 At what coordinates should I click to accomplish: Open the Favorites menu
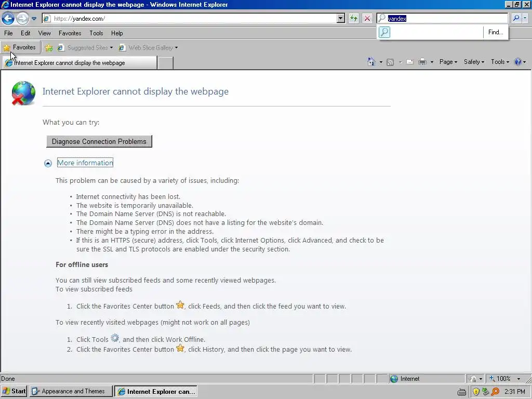[70, 33]
